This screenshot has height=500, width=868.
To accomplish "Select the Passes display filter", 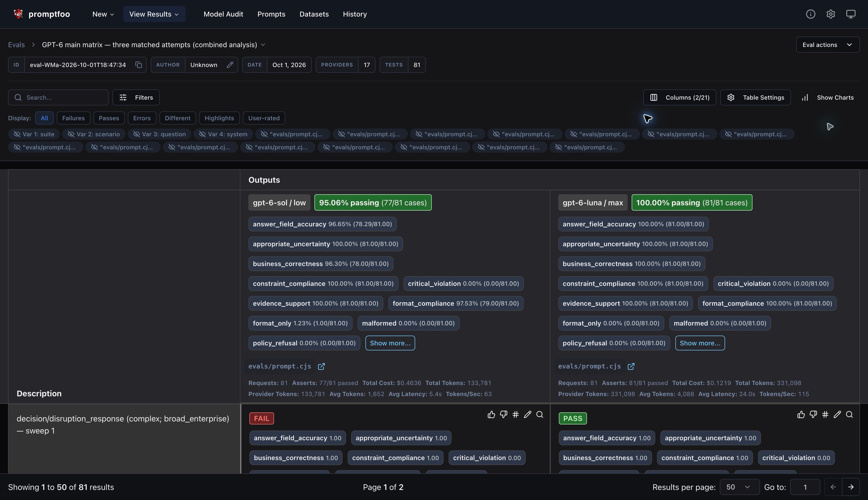I will [108, 118].
